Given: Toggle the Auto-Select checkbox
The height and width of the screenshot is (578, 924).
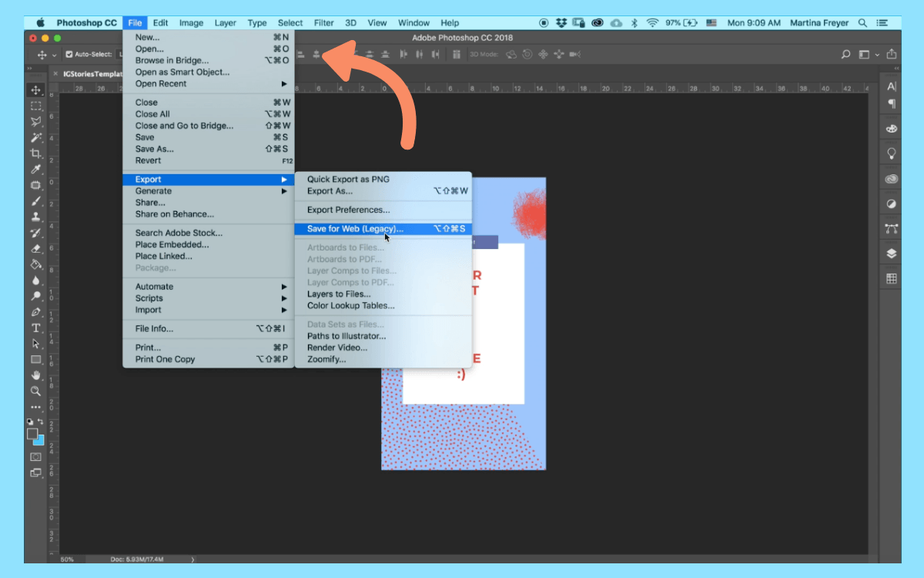Looking at the screenshot, I should click(x=69, y=54).
